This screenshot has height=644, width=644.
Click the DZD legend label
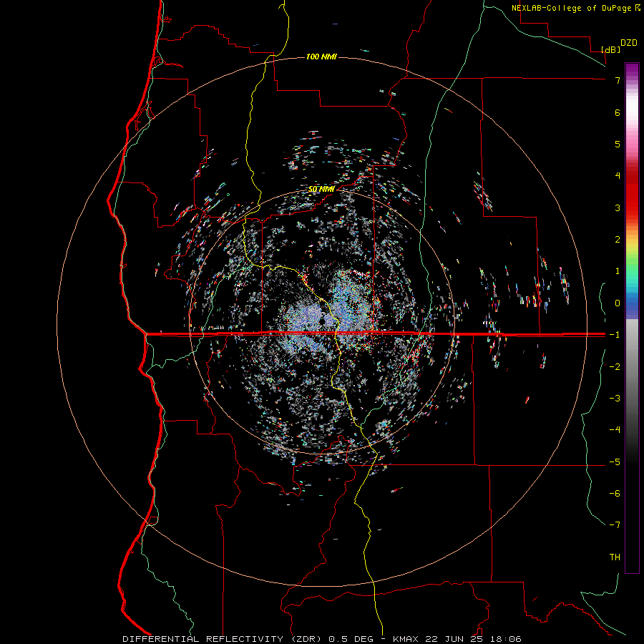point(629,43)
